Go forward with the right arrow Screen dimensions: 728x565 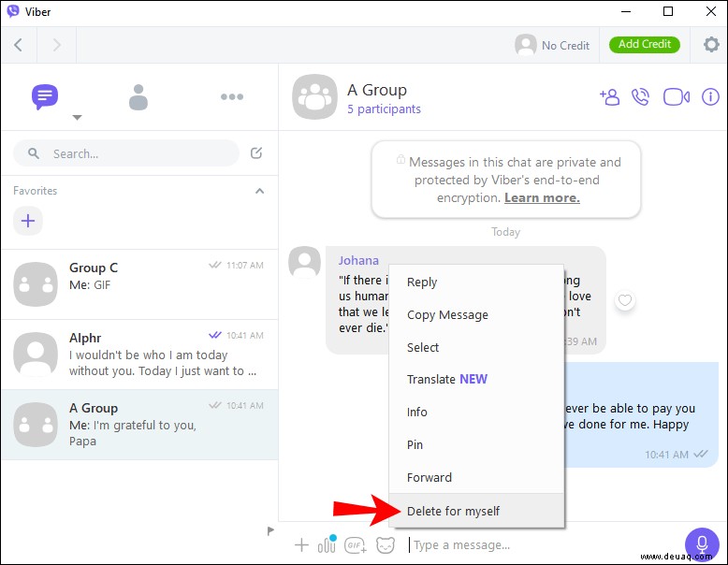57,45
